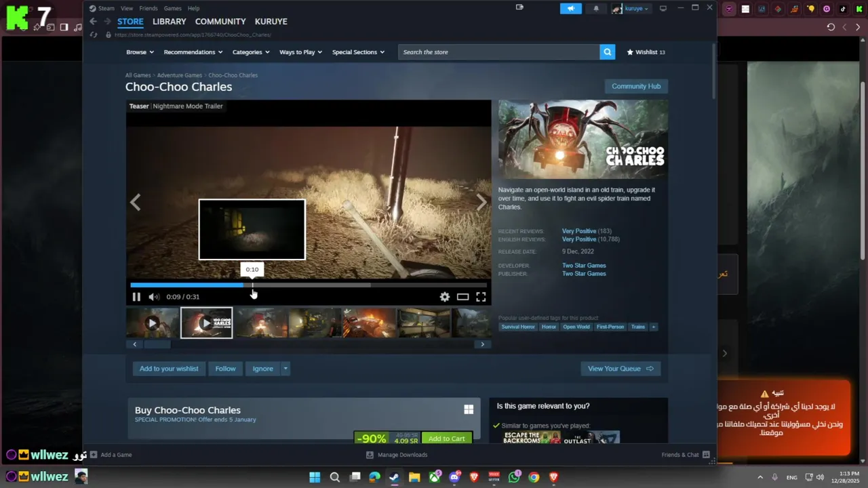The height and width of the screenshot is (488, 868).
Task: Open Steam notifications bell
Action: coord(596,8)
